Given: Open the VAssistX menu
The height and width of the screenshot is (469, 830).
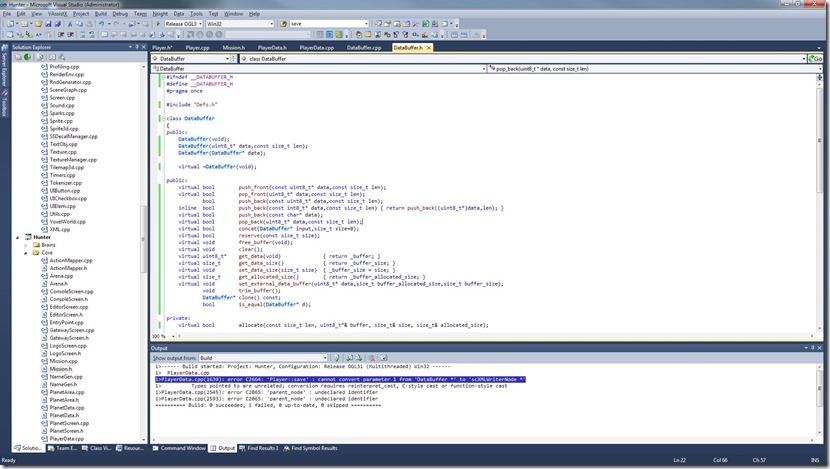Looking at the screenshot, I should click(x=57, y=14).
